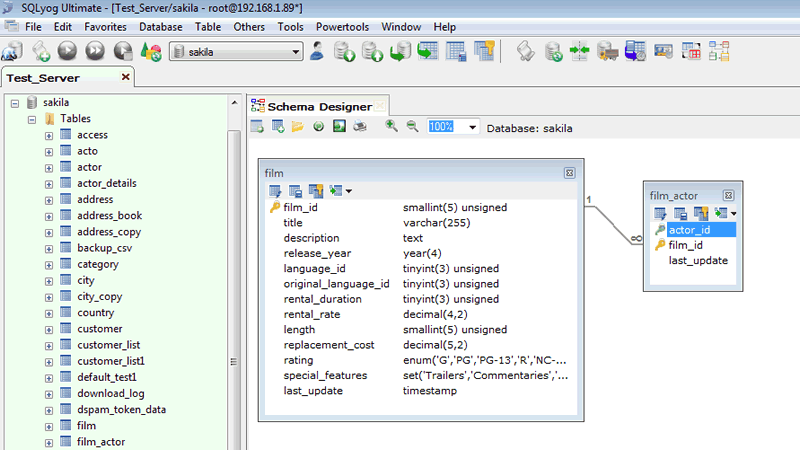
Task: Open view dropdown arrow in film box
Action: 348,191
